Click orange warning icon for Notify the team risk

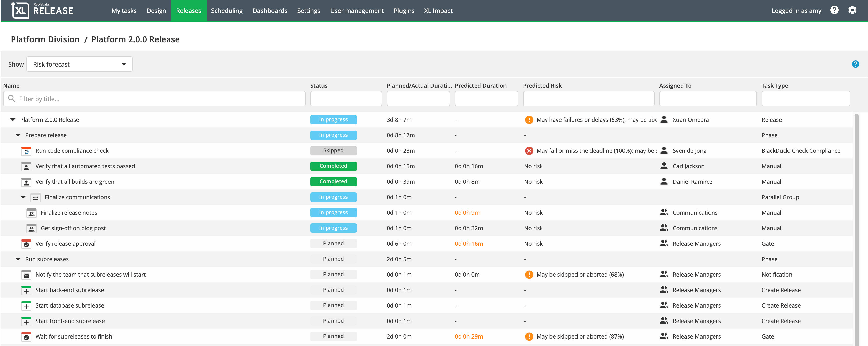[x=529, y=275]
